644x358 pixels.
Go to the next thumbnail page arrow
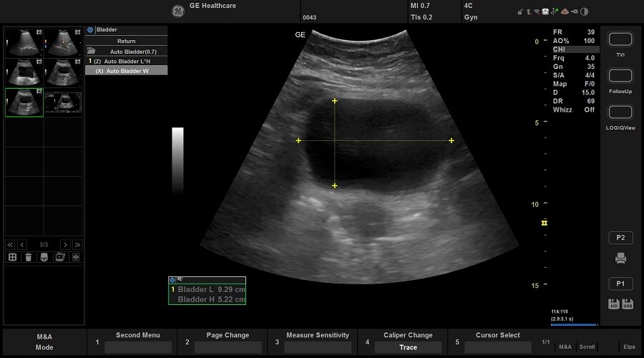[x=65, y=244]
